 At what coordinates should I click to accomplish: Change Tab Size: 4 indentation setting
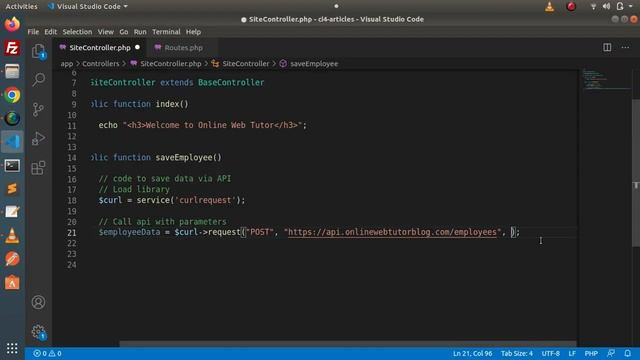[517, 353]
